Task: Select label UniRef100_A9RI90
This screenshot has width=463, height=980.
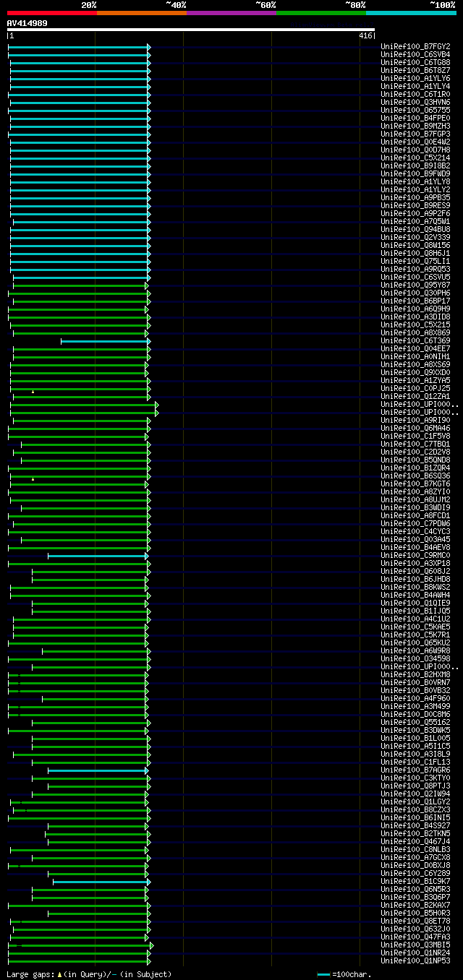Action: 415,421
